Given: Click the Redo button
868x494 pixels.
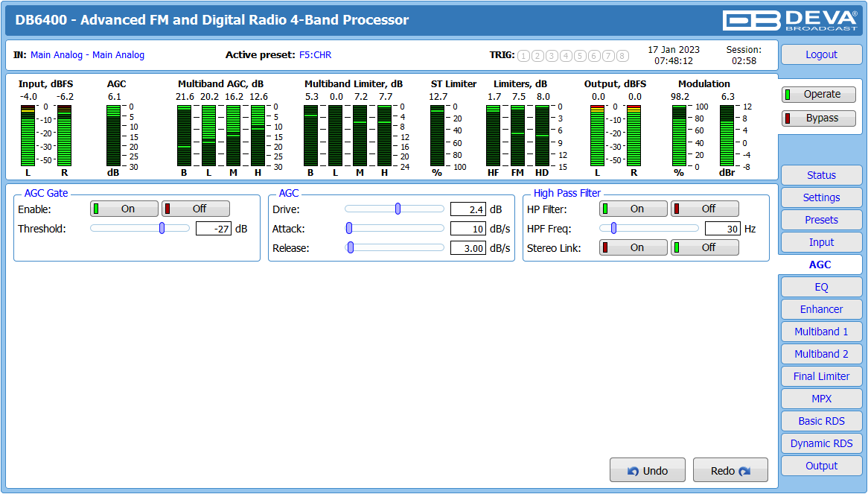Looking at the screenshot, I should 731,470.
